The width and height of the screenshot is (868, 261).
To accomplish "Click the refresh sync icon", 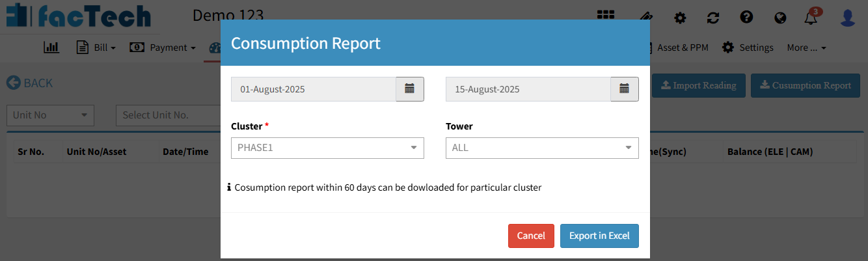I will point(713,18).
